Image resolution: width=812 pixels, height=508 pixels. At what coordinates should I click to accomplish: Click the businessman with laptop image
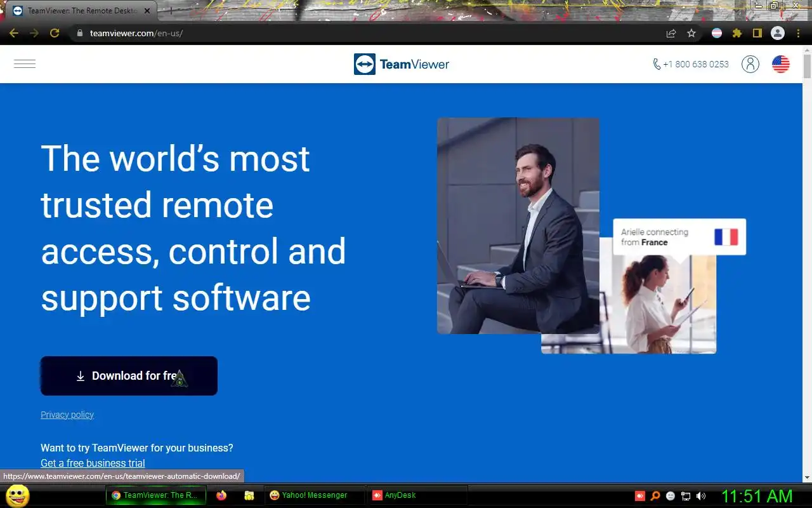[518, 225]
